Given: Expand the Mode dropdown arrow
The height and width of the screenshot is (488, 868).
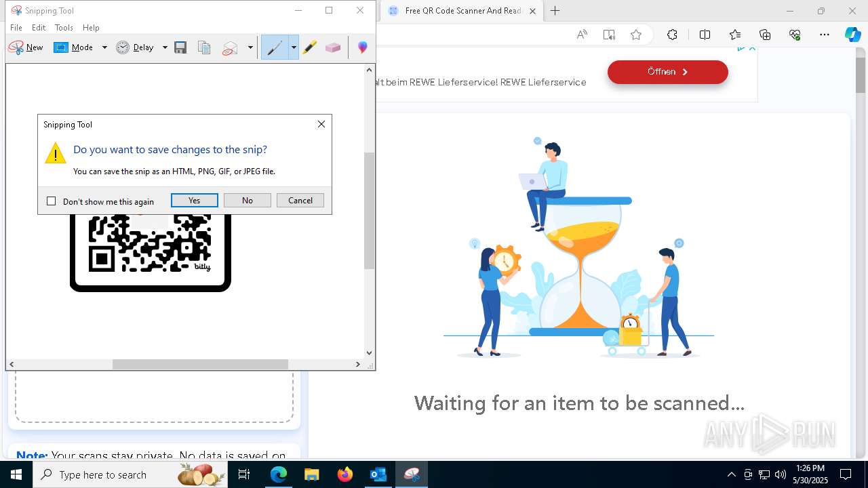Looking at the screenshot, I should point(104,47).
